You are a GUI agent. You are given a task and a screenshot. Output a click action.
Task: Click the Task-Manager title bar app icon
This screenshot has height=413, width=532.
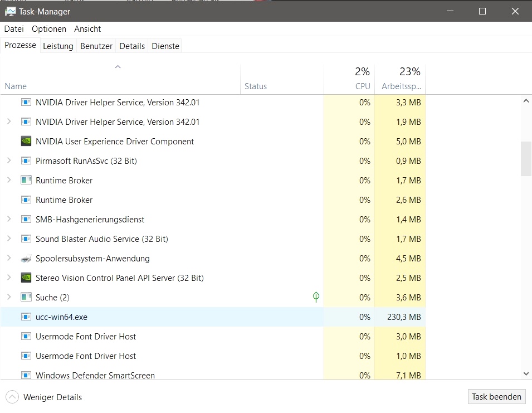(11, 12)
